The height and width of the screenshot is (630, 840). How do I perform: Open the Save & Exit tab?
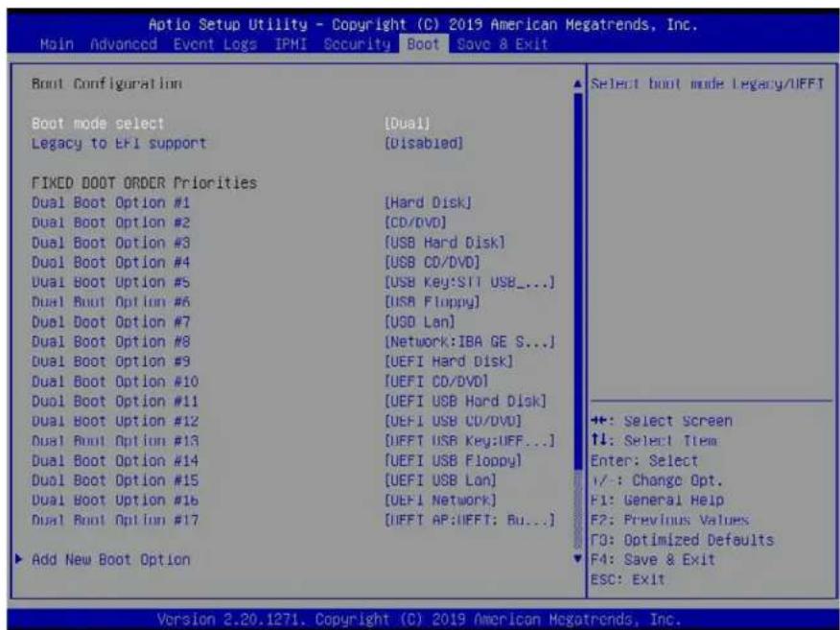coord(502,44)
